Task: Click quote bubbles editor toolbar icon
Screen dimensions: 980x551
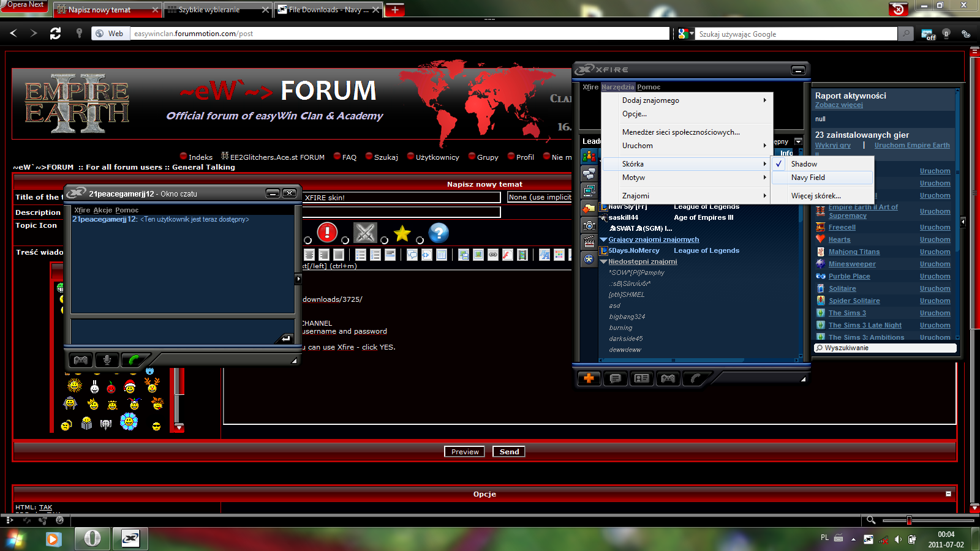Action: point(412,255)
